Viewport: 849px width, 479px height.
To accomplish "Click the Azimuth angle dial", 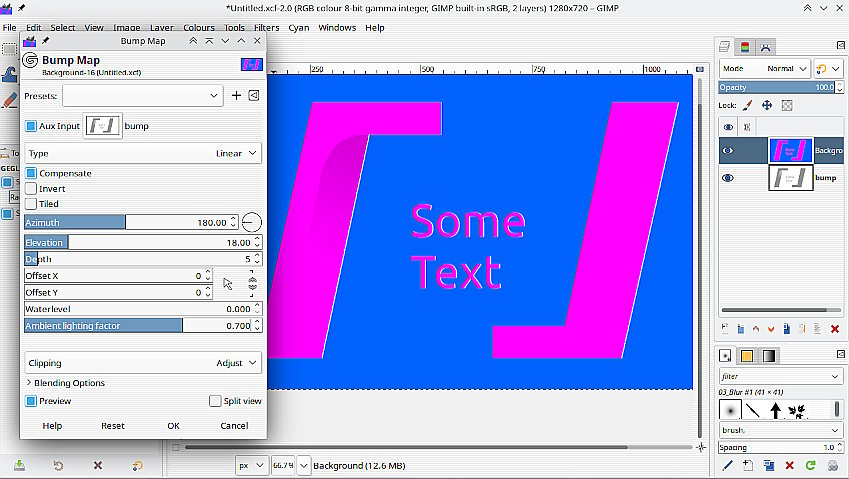I will pos(252,222).
